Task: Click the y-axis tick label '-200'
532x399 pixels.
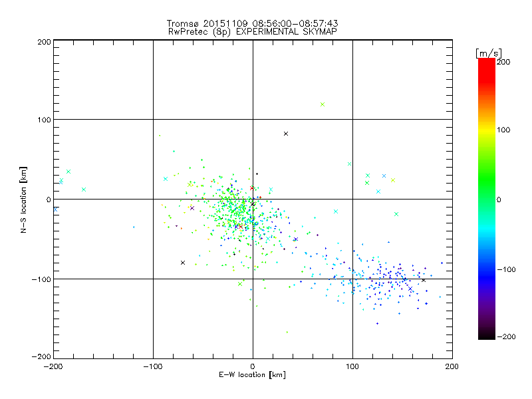Action: tap(41, 356)
